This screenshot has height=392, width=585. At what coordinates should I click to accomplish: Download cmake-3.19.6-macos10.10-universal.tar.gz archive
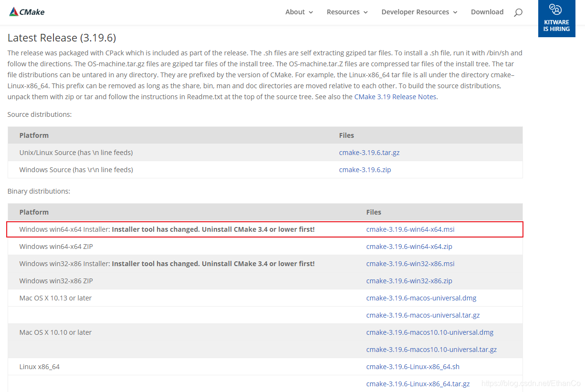431,350
